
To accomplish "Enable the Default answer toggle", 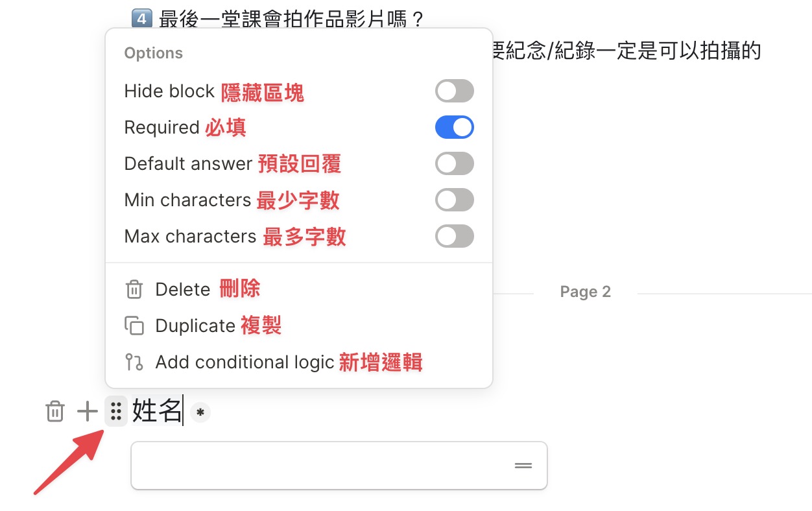I will [455, 163].
